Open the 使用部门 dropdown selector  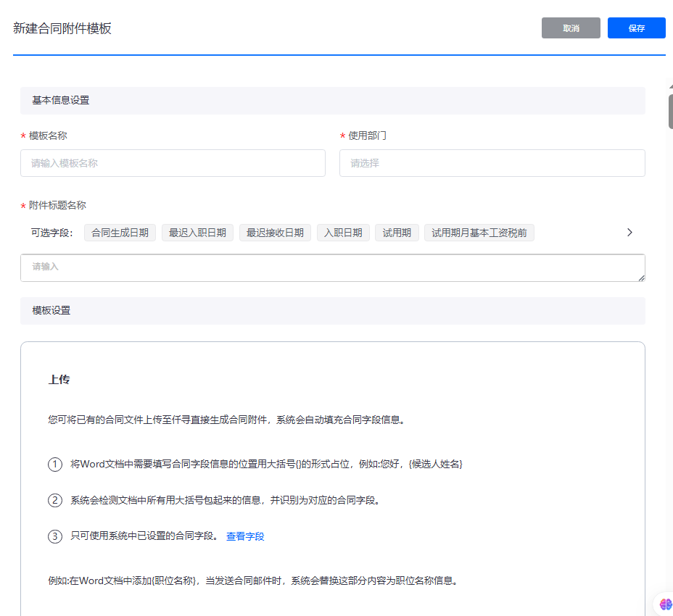tap(492, 163)
